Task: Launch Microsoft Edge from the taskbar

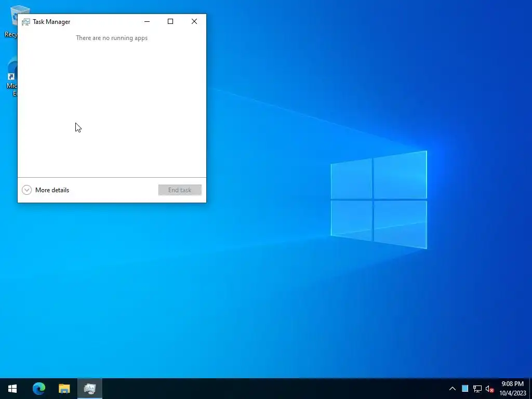Action: click(38, 389)
